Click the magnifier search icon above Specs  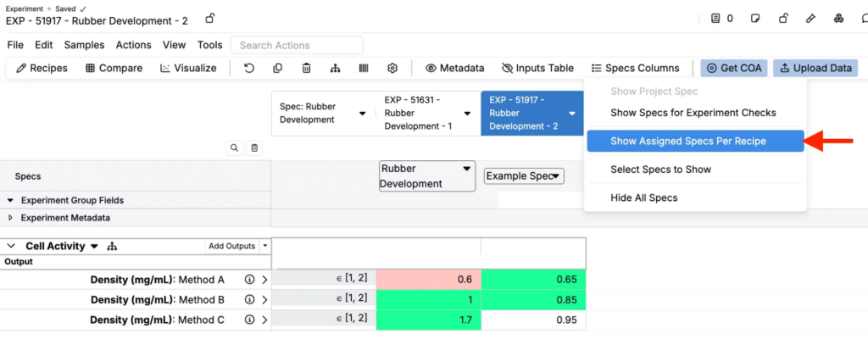pyautogui.click(x=235, y=147)
